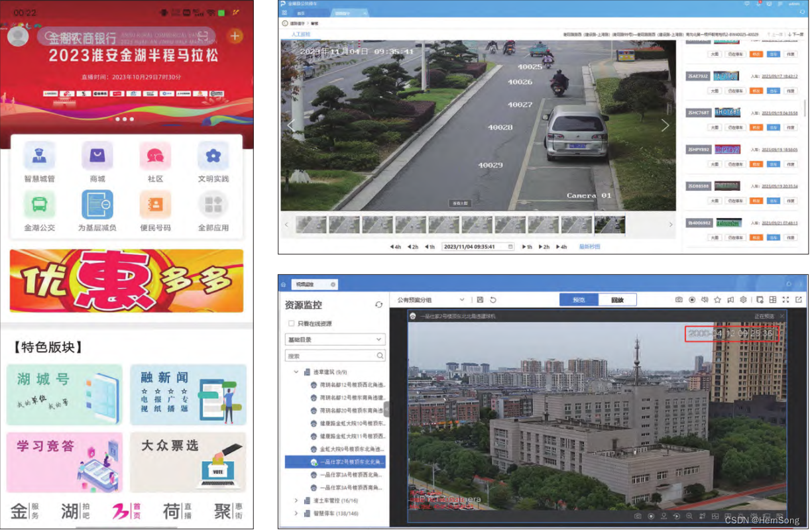The height and width of the screenshot is (532, 810).
Task: Tap the orange plus icon in the mobile app header
Action: click(x=235, y=36)
